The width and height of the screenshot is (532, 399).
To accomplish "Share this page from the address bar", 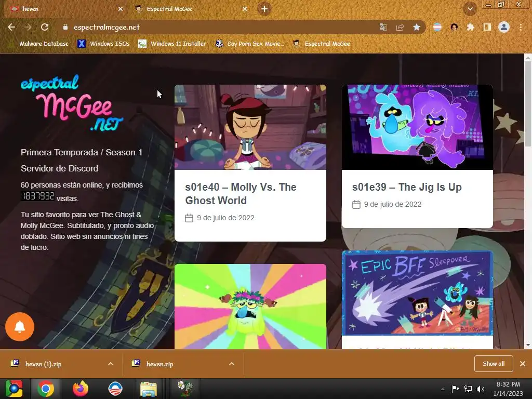I will [x=400, y=27].
